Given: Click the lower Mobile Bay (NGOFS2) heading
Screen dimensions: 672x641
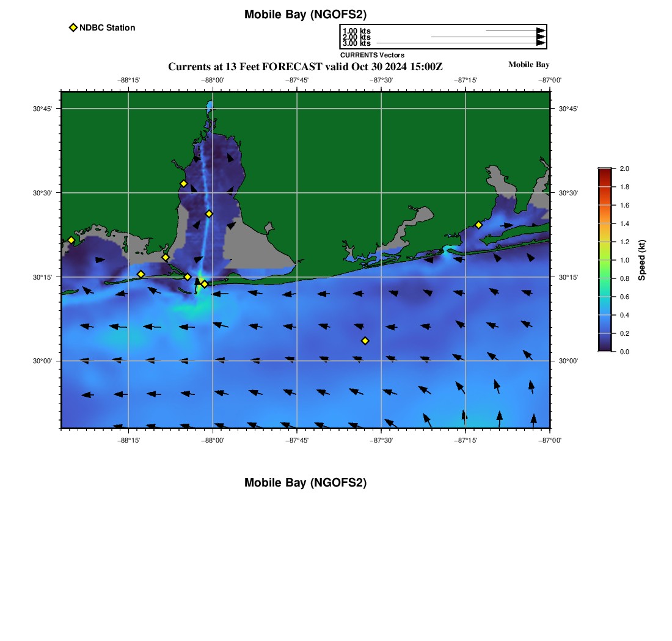Looking at the screenshot, I should click(x=305, y=483).
